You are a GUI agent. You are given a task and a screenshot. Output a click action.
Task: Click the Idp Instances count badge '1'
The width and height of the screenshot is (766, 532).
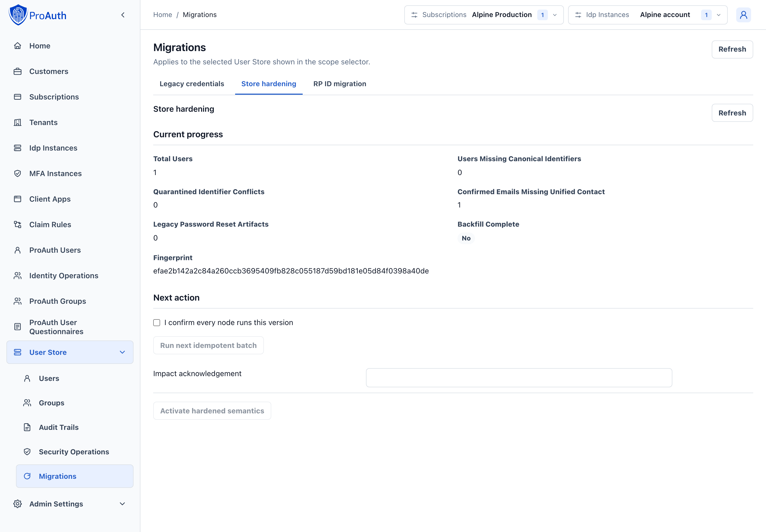pyautogui.click(x=706, y=15)
